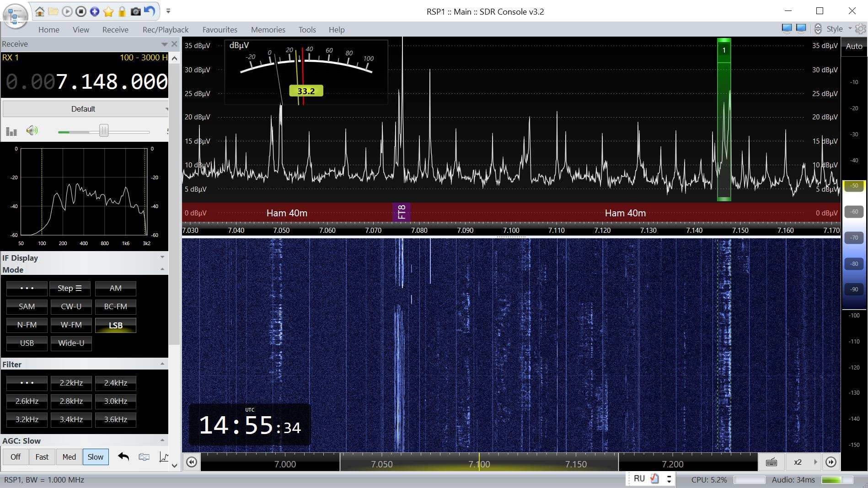This screenshot has height=488, width=868.
Task: Click the up-down arrows icon left of Style
Action: pyautogui.click(x=818, y=29)
